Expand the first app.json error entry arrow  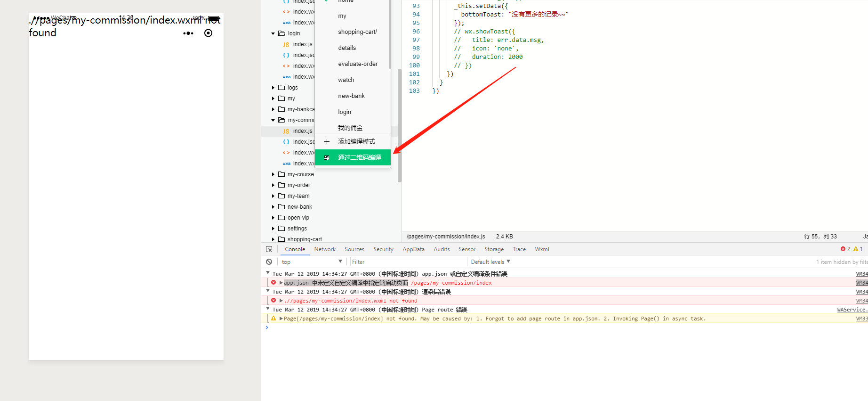click(281, 283)
